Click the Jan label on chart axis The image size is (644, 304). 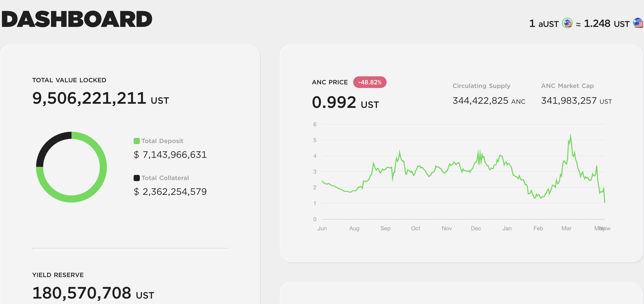click(x=507, y=228)
